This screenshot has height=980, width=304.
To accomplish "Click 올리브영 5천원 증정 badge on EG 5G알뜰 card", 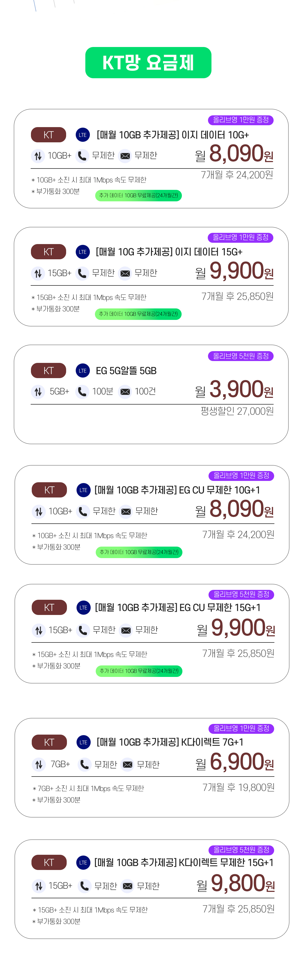I will click(241, 356).
